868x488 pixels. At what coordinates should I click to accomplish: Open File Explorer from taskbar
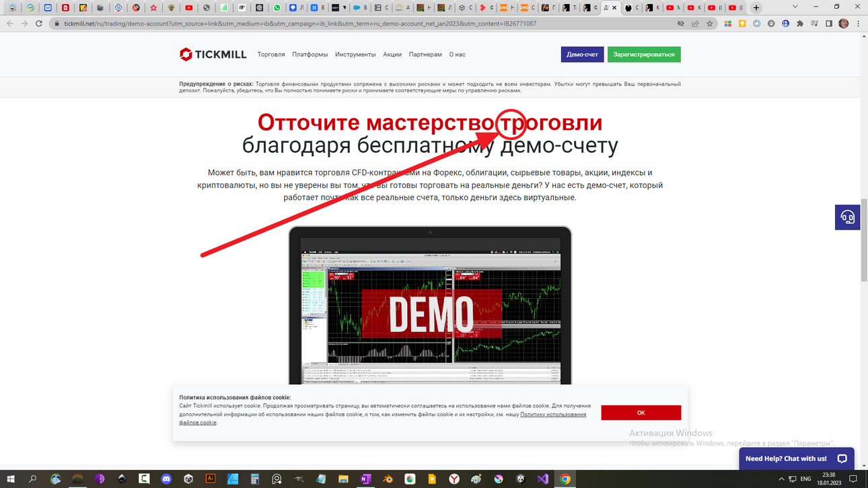(x=343, y=479)
